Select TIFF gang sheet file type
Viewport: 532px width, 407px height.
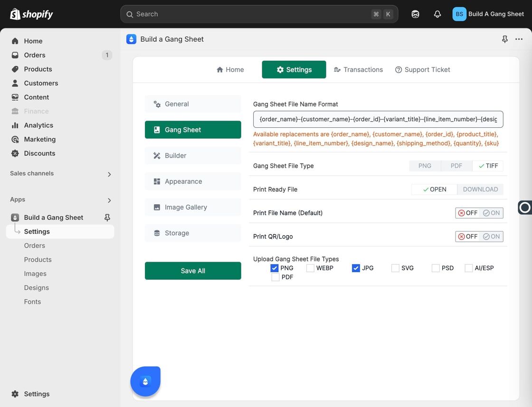(x=488, y=166)
